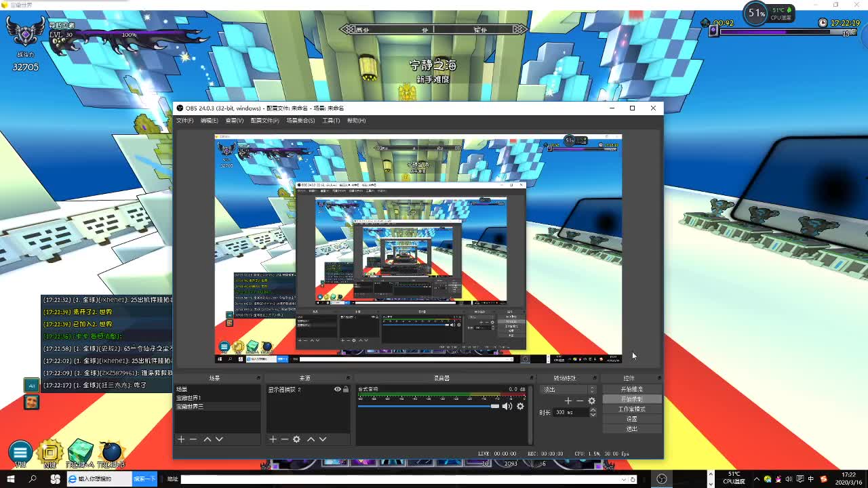The height and width of the screenshot is (488, 868).
Task: Remove the selected scene with minus icon
Action: point(193,439)
